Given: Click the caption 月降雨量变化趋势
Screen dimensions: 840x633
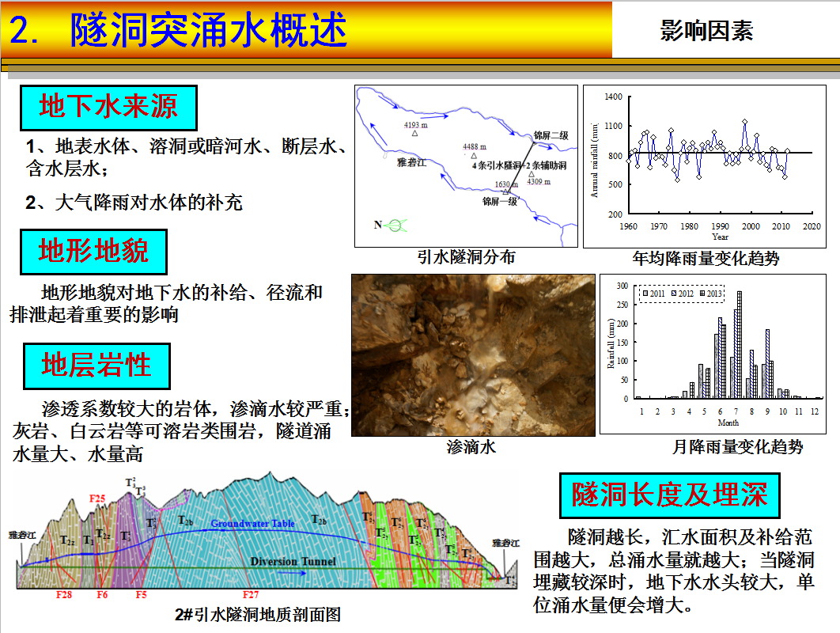Looking at the screenshot, I should click(738, 447).
